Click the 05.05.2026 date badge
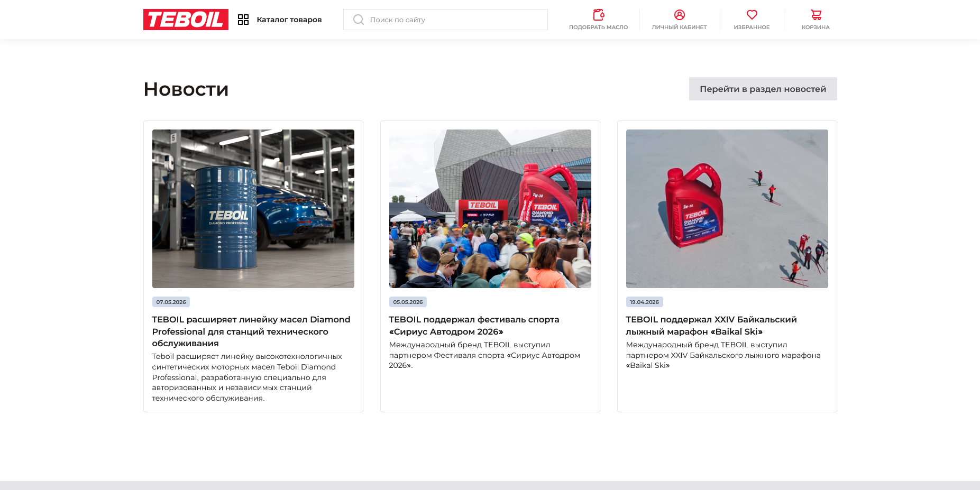980x490 pixels. 408,302
